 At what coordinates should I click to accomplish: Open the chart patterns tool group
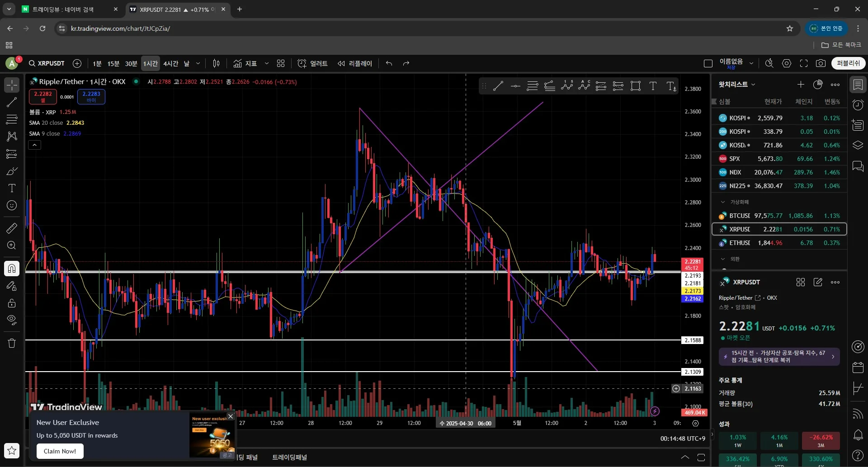point(12,137)
